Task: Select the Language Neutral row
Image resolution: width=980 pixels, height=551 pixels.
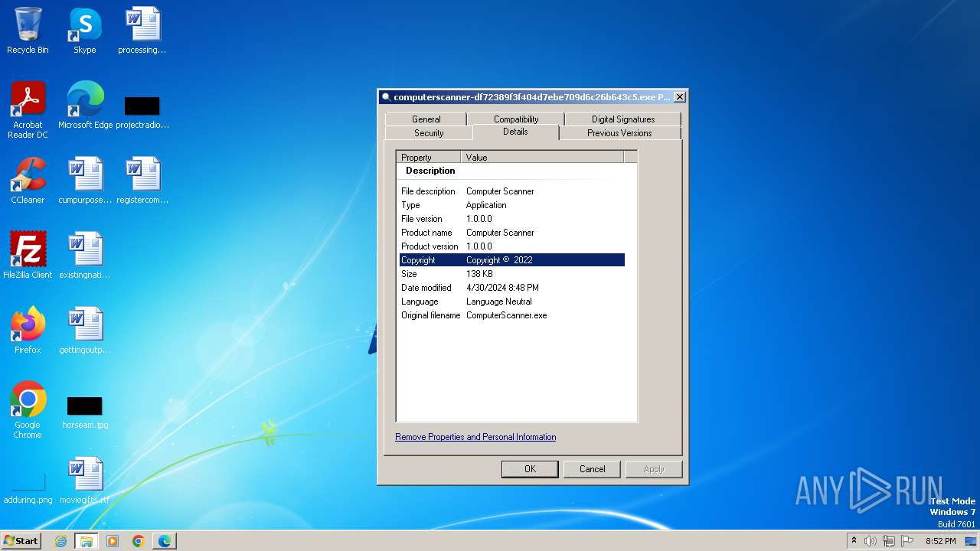Action: (512, 302)
